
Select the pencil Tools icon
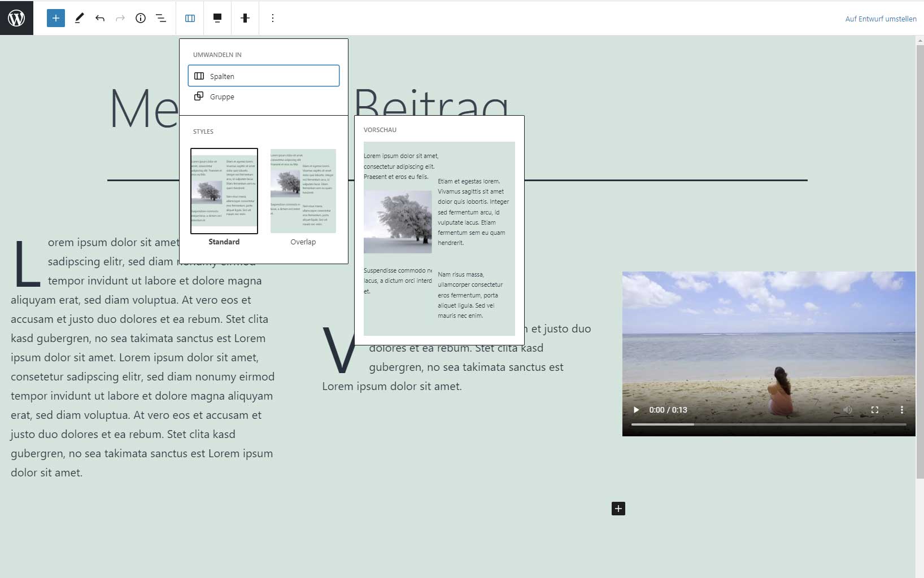[x=79, y=18]
